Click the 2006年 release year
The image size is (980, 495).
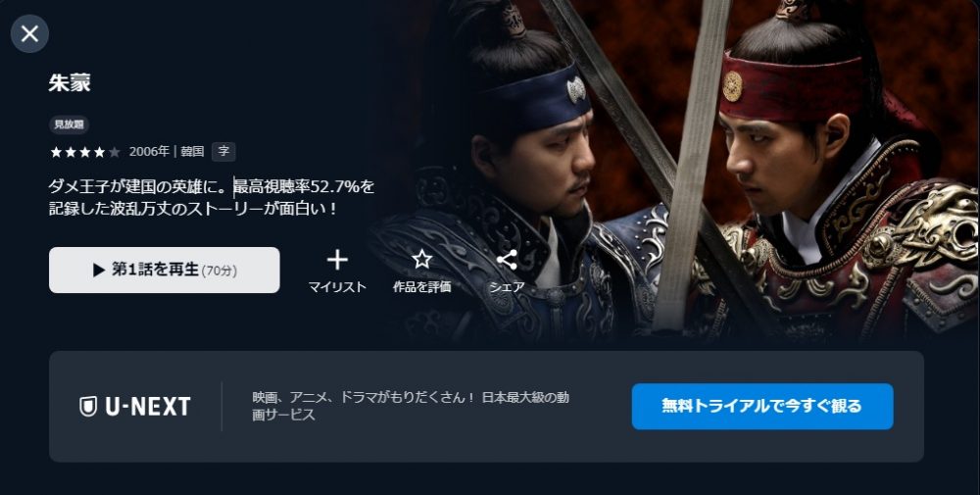(x=149, y=151)
